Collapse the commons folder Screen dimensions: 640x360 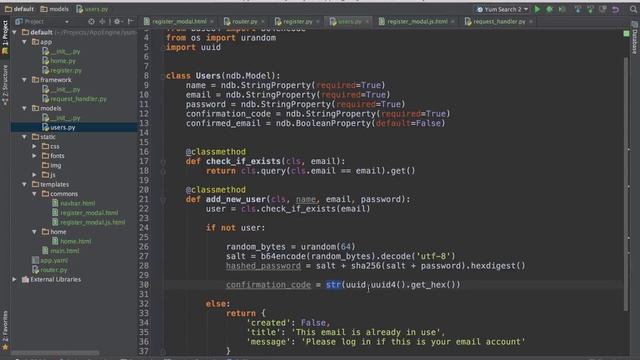click(x=34, y=194)
